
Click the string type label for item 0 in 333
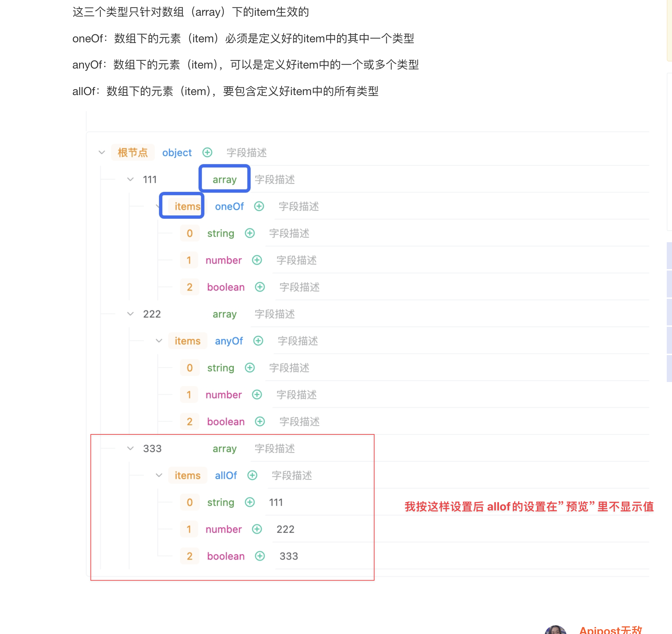[x=221, y=502]
